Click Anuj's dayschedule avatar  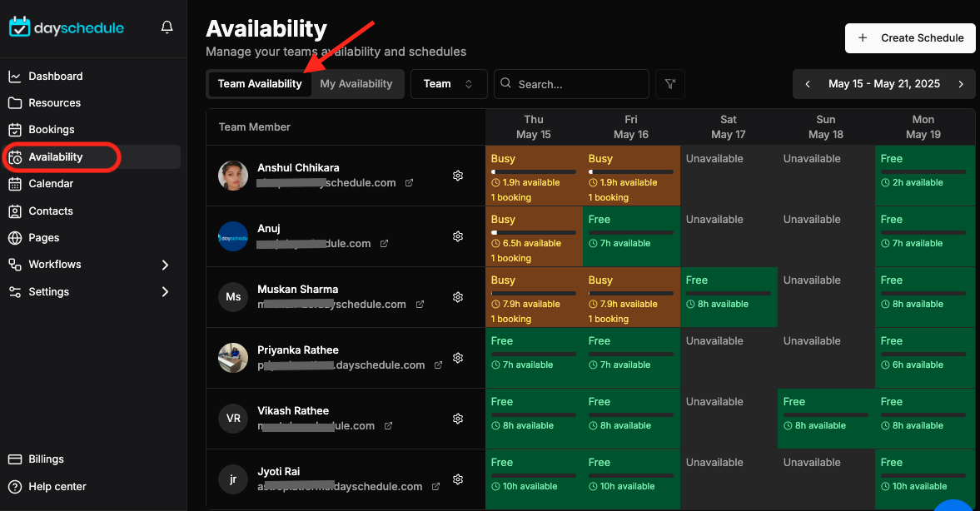(233, 236)
